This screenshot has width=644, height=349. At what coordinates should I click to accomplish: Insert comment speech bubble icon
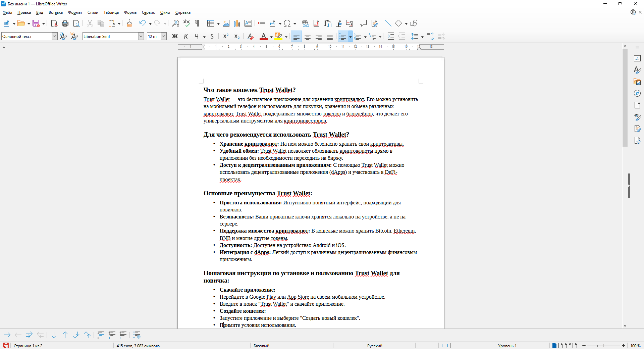click(363, 23)
